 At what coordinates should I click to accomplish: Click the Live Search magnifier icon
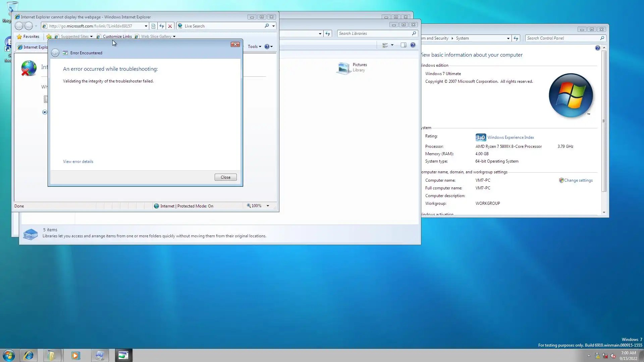click(x=267, y=26)
